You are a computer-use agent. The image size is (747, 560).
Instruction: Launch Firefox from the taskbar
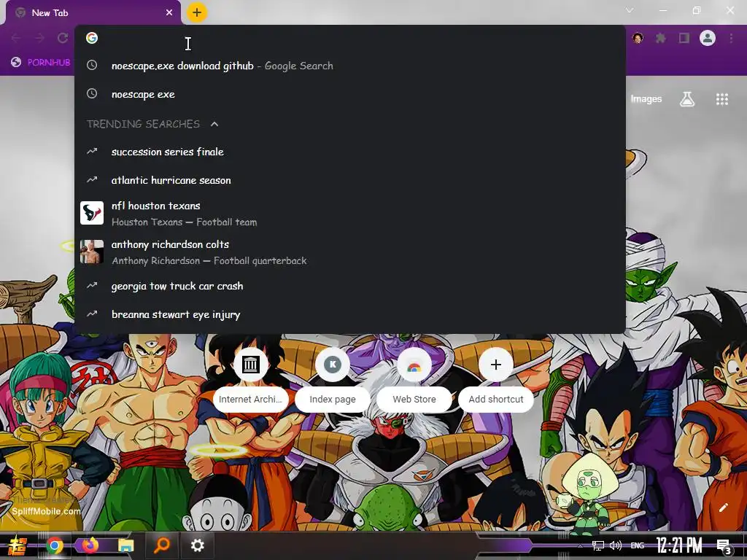point(90,545)
